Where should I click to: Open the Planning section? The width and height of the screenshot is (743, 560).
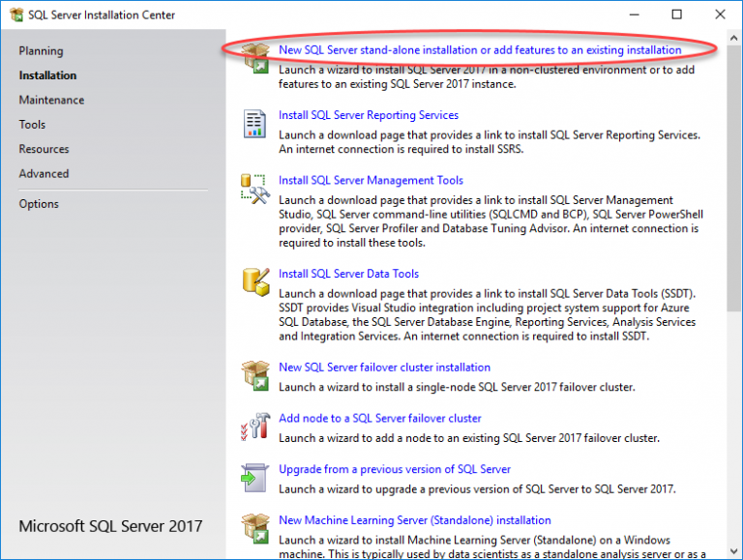pos(41,51)
